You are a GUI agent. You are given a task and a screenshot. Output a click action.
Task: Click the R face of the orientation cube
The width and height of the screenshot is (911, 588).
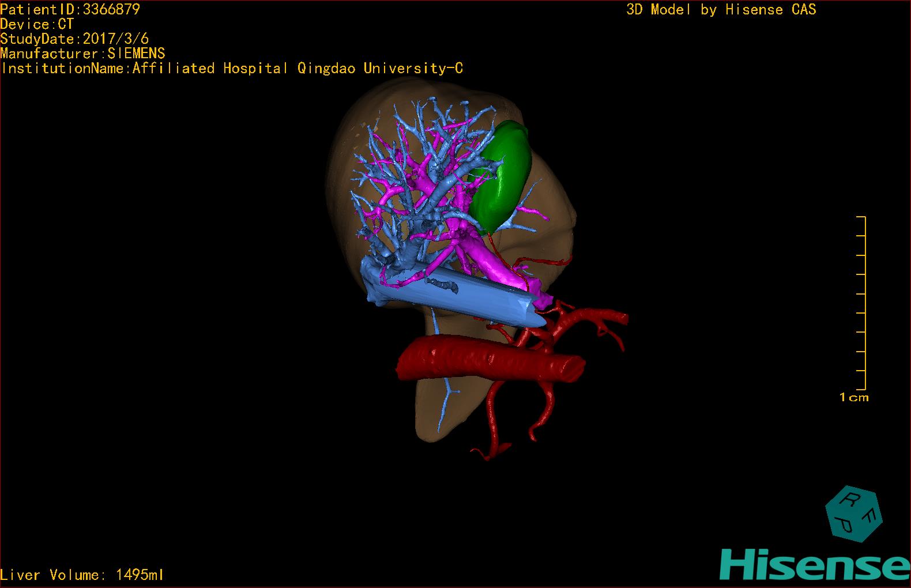(849, 499)
